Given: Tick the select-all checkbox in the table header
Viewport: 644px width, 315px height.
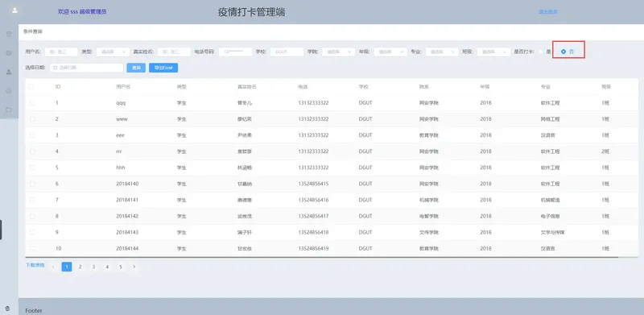Looking at the screenshot, I should [x=31, y=87].
